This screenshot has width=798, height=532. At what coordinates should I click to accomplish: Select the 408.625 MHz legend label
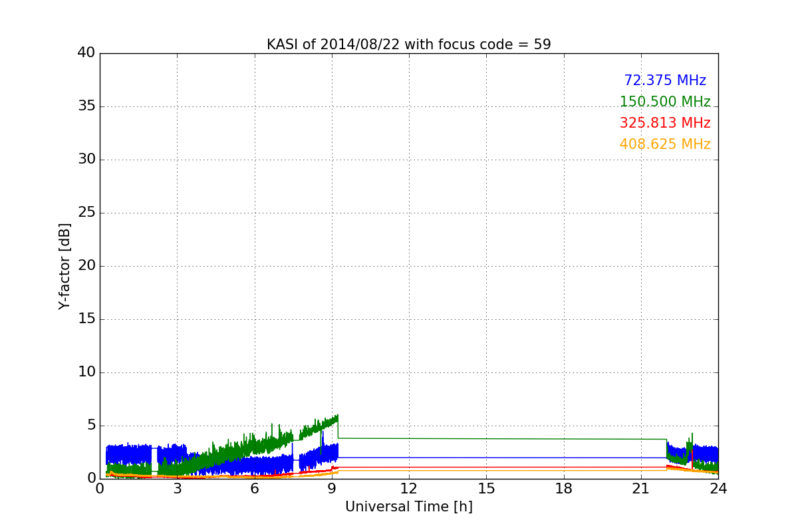(665, 144)
